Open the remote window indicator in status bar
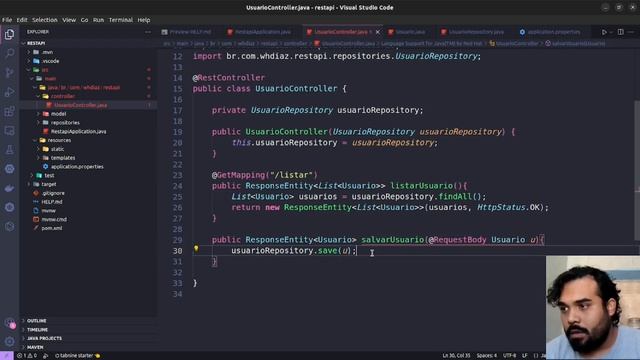 [7, 356]
